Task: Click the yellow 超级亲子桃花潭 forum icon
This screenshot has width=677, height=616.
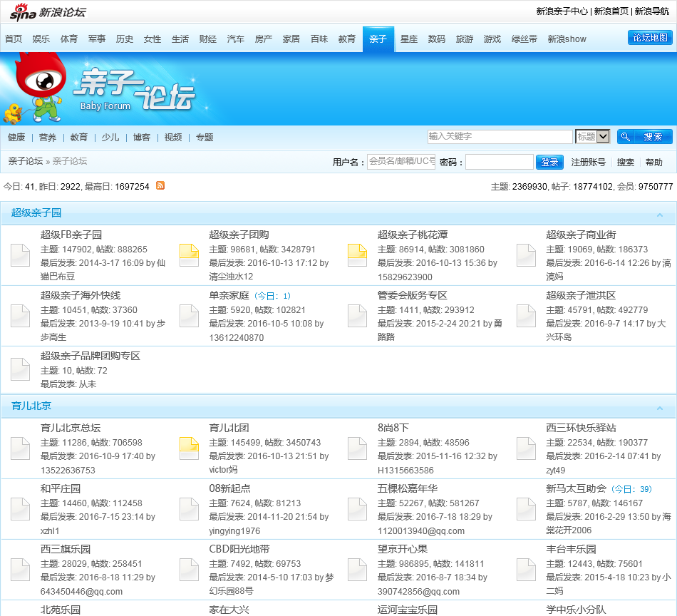Action: point(358,255)
